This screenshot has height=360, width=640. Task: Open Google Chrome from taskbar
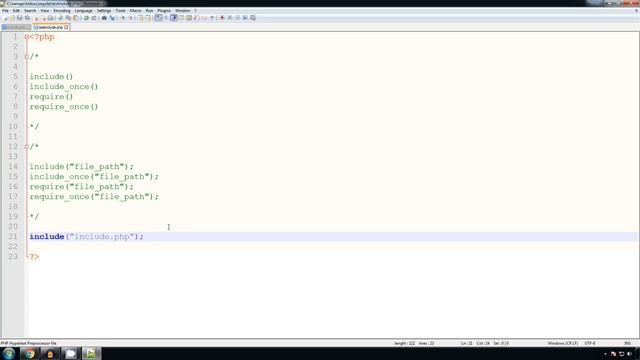click(29, 353)
